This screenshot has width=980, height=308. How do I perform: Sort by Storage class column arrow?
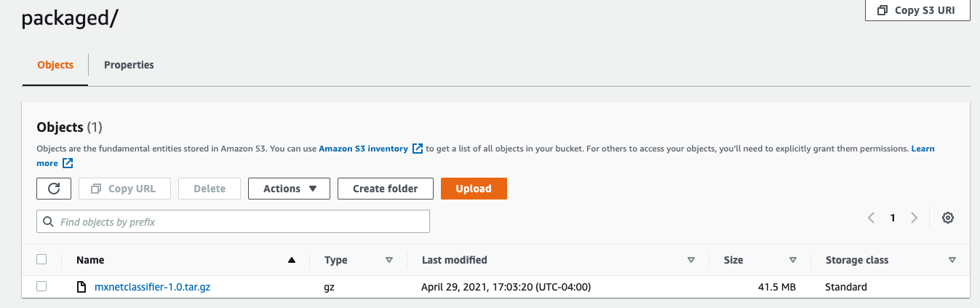(952, 260)
